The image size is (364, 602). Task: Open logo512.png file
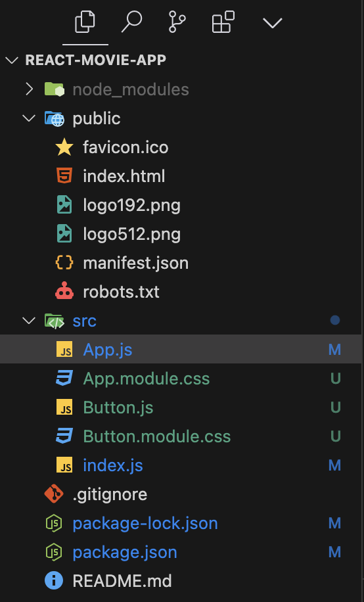pos(131,234)
